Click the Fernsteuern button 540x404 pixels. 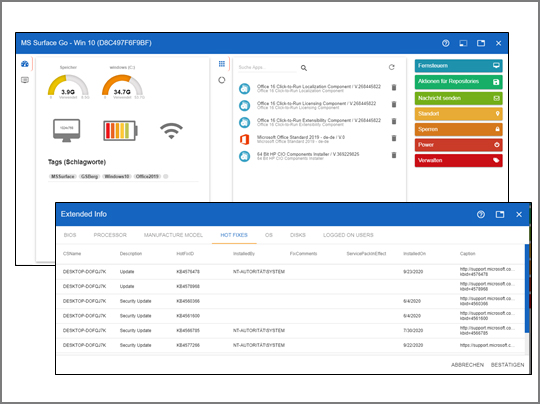tap(458, 66)
